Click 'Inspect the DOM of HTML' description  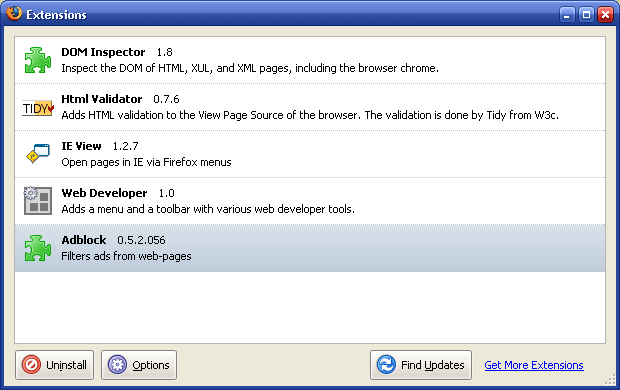(250, 68)
